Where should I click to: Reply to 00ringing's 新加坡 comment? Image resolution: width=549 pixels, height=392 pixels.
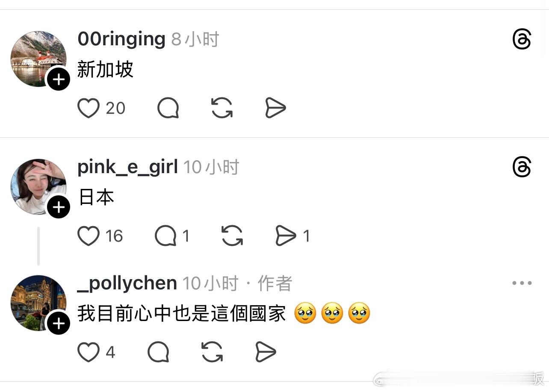[168, 108]
